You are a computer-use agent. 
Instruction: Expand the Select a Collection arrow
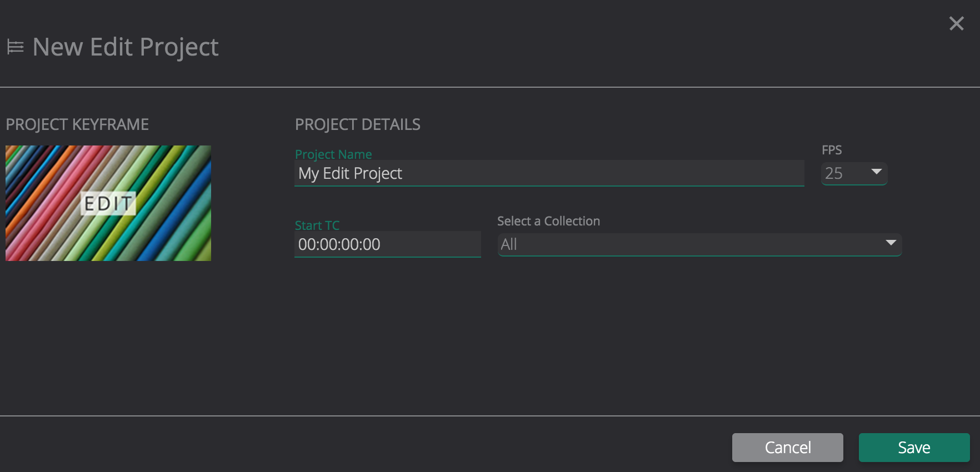click(891, 243)
